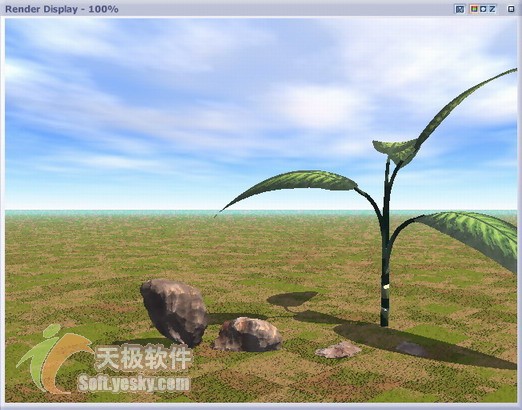This screenshot has width=522, height=410.
Task: Click the Soft.yesky.com watermark link
Action: pos(134,383)
